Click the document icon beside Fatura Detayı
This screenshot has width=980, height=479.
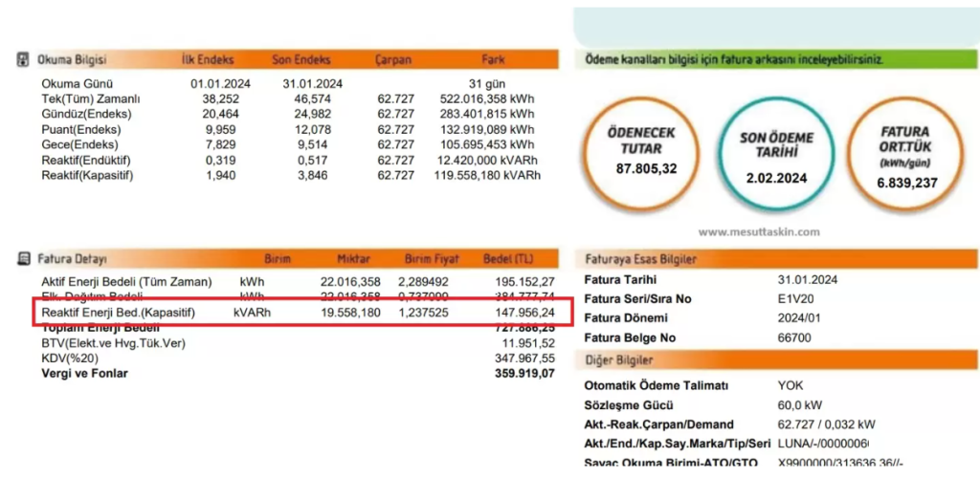pos(23,258)
